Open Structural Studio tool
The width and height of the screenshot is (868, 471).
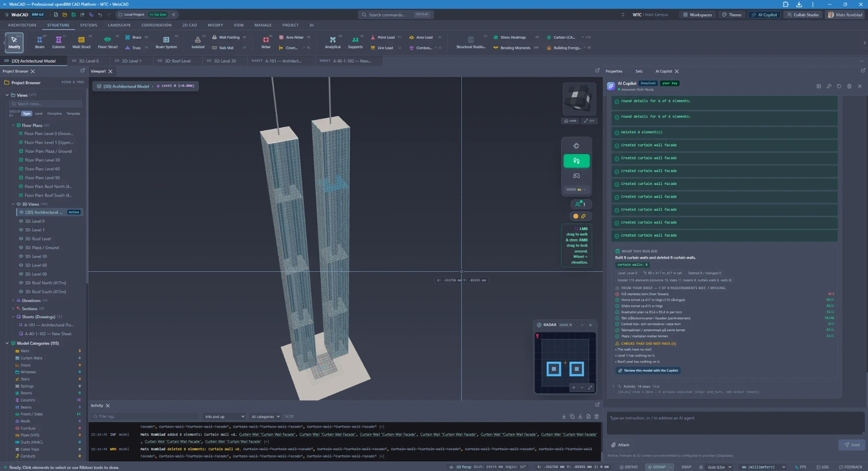point(471,42)
